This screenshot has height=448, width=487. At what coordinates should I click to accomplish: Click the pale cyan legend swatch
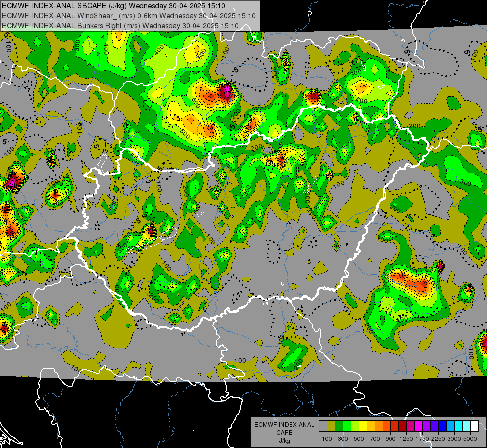(x=467, y=426)
